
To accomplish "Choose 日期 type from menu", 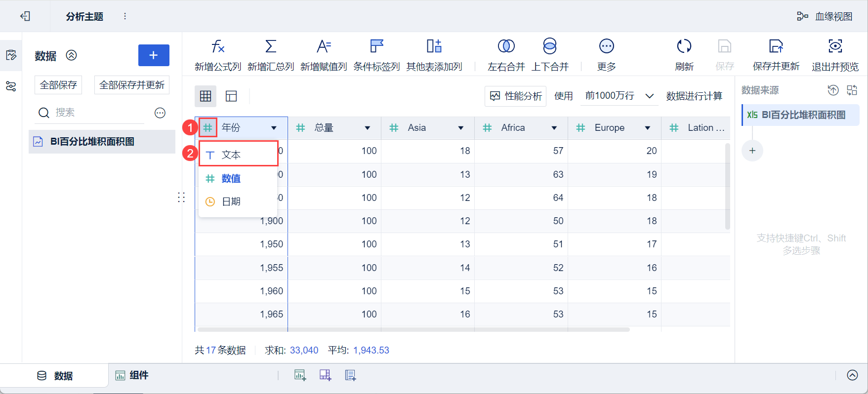I will 238,201.
